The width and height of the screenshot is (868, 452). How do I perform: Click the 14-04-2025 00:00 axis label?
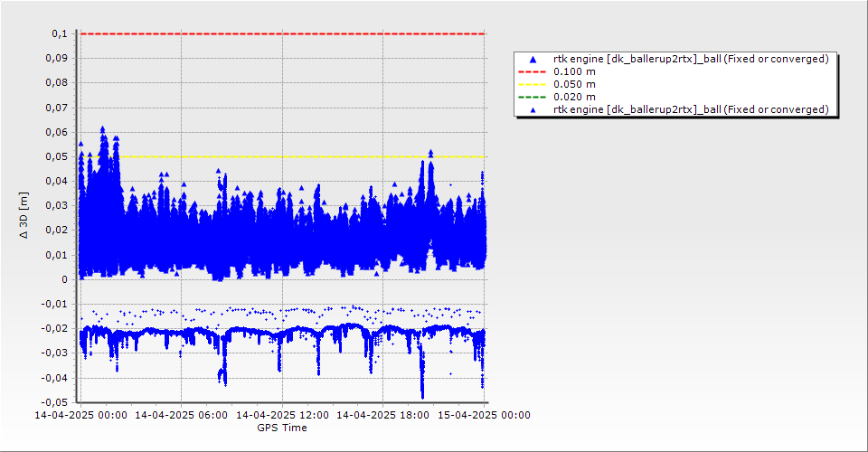click(x=80, y=415)
